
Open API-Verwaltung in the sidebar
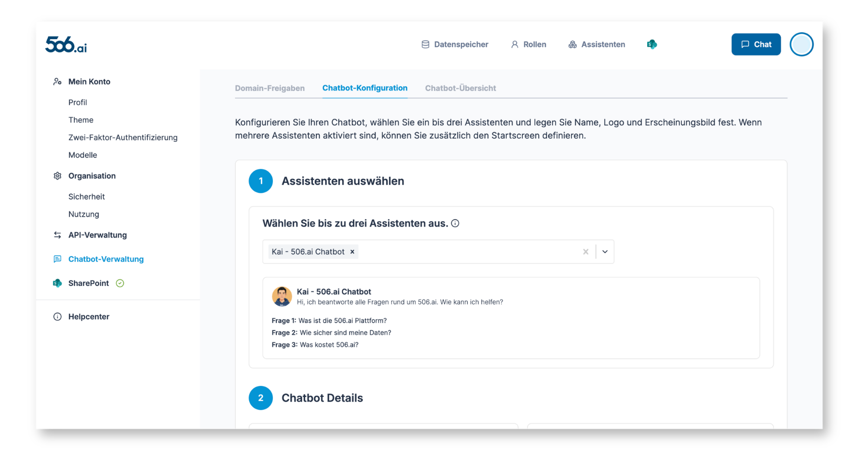97,235
